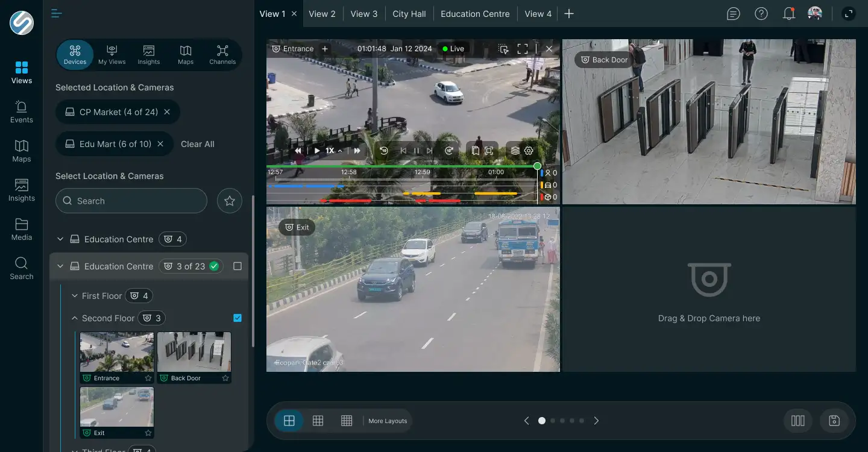Collapse the Education Centre row with 4 cameras
868x452 pixels.
click(x=60, y=239)
